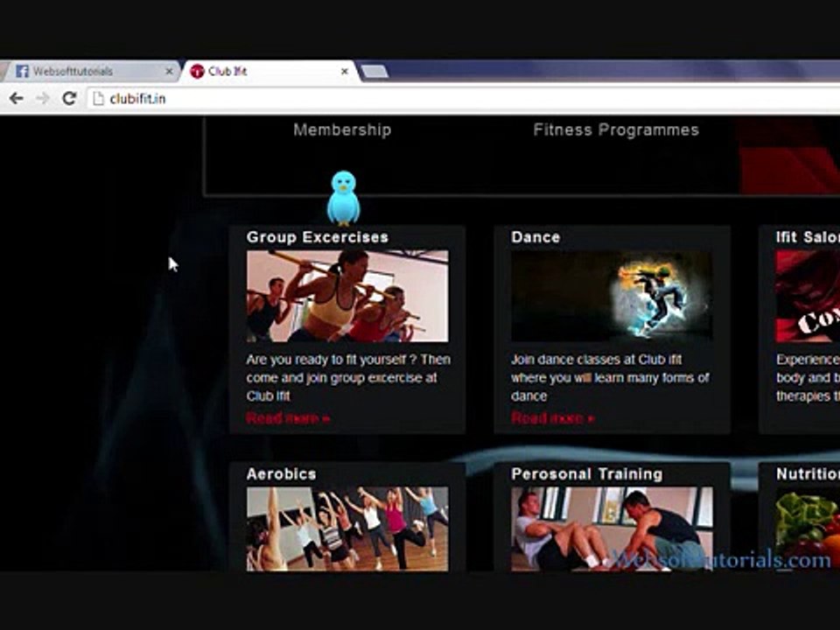840x630 pixels.
Task: Open a new browser tab
Action: [374, 72]
